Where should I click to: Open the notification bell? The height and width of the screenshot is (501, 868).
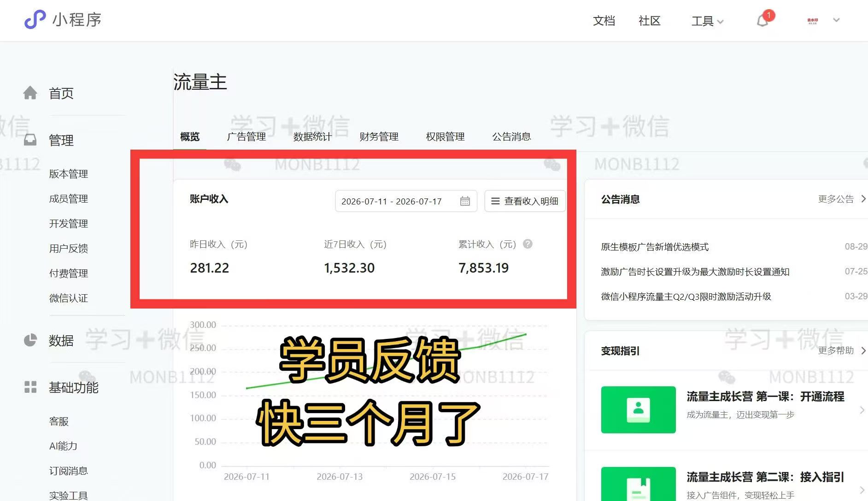(x=762, y=21)
